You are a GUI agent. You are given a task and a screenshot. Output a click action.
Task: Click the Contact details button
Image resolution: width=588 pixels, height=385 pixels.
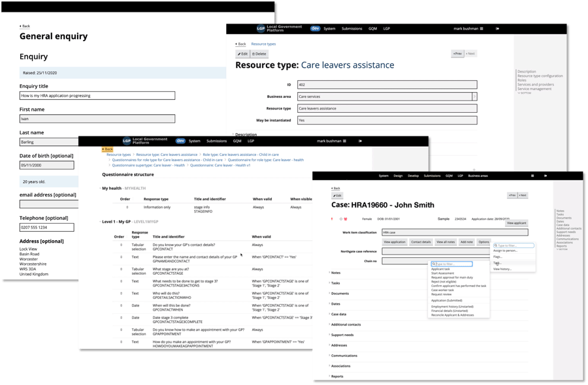421,242
